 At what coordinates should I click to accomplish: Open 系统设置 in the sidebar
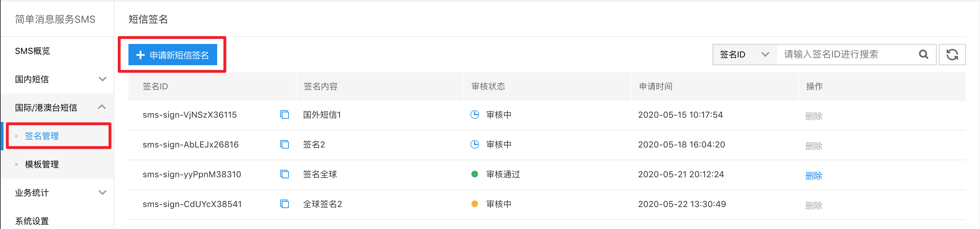tap(32, 221)
